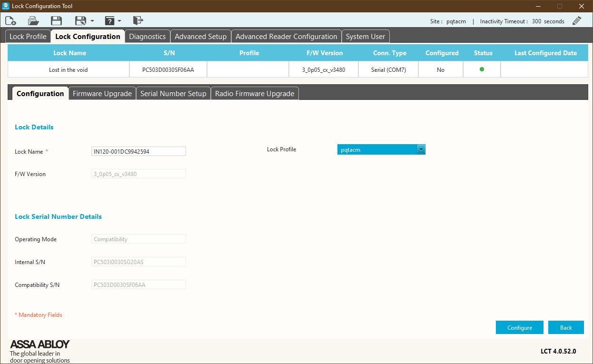The image size is (593, 364).
Task: Click table cell '3_0p05_cx_v3480'
Action: [324, 69]
